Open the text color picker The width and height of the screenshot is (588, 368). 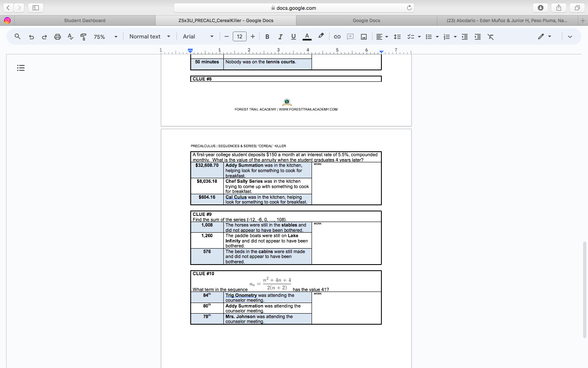[307, 37]
